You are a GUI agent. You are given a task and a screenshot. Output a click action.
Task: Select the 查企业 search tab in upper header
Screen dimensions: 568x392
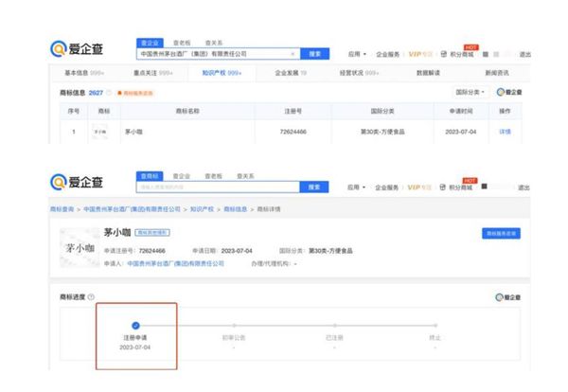coord(150,43)
